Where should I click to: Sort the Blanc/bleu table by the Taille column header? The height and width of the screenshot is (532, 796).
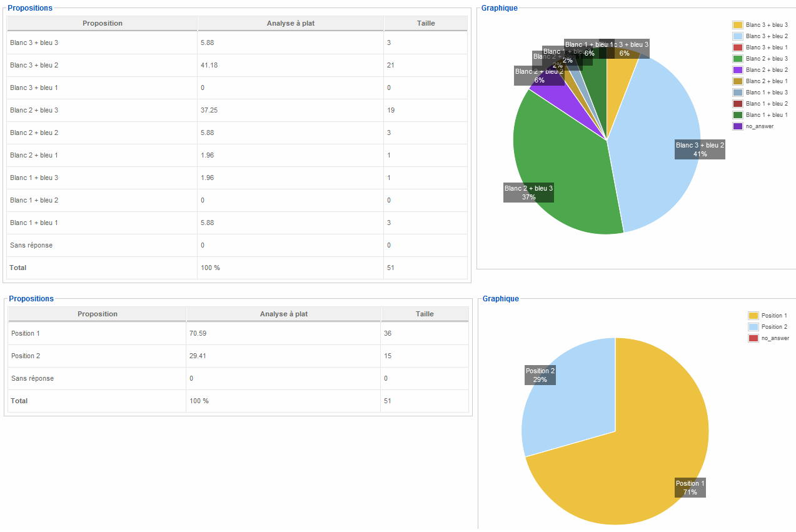coord(426,23)
